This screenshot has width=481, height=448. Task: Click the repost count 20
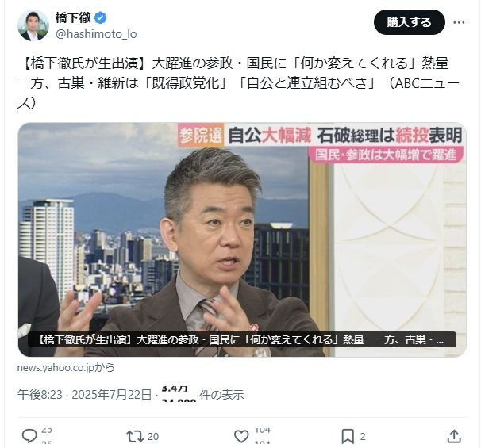[x=153, y=436]
